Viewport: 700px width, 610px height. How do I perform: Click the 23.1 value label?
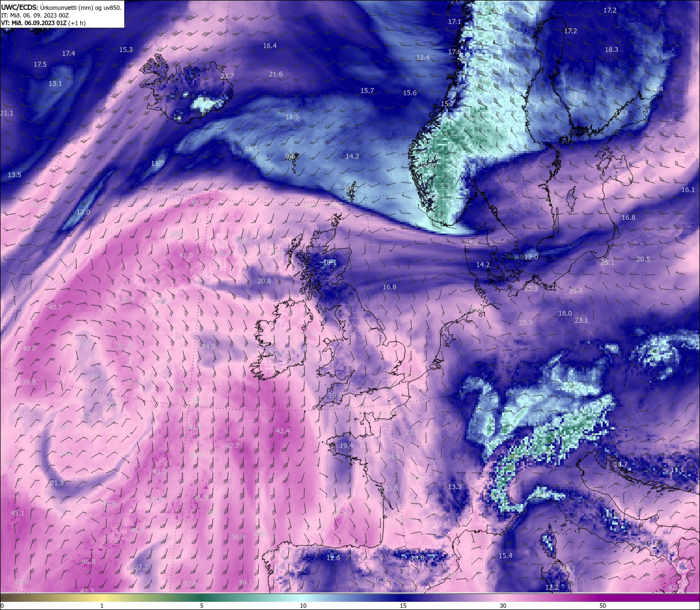581,321
